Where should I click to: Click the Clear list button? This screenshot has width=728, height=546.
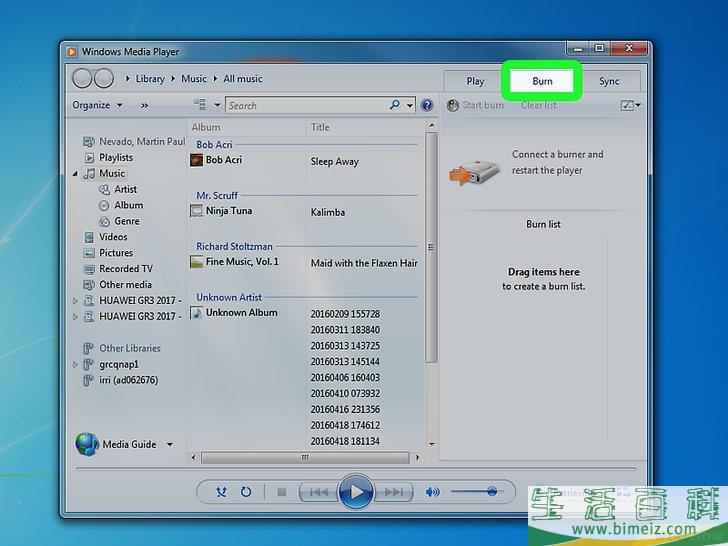tap(539, 105)
